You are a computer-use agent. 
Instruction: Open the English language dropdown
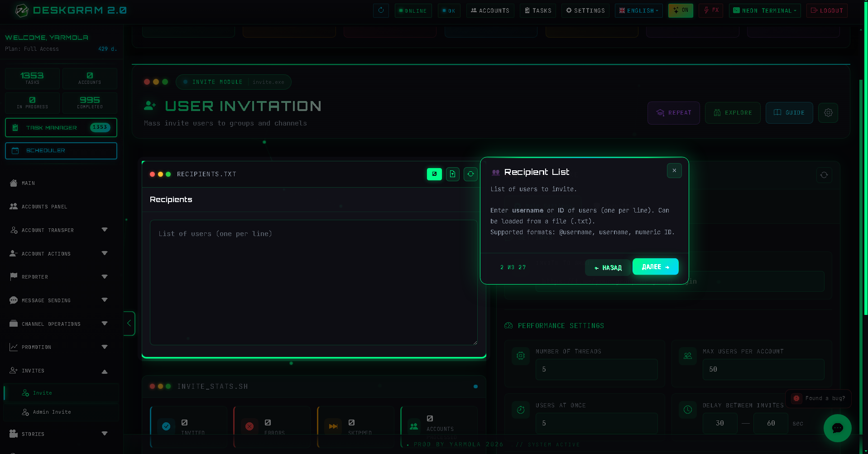point(638,10)
